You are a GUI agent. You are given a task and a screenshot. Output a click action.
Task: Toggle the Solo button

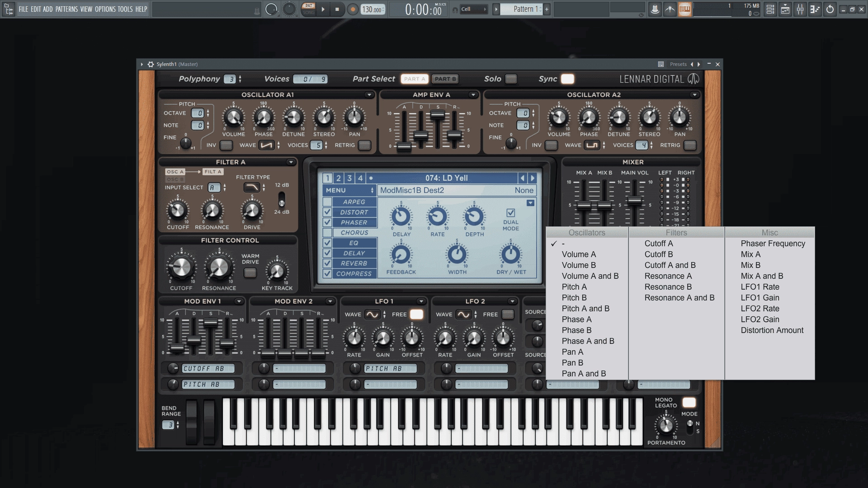tap(511, 79)
